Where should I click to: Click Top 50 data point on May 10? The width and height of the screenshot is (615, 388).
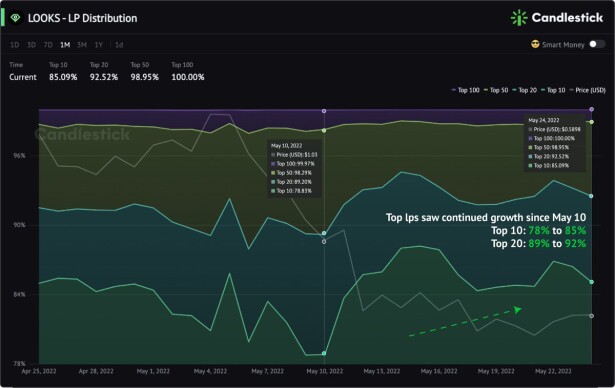click(324, 130)
